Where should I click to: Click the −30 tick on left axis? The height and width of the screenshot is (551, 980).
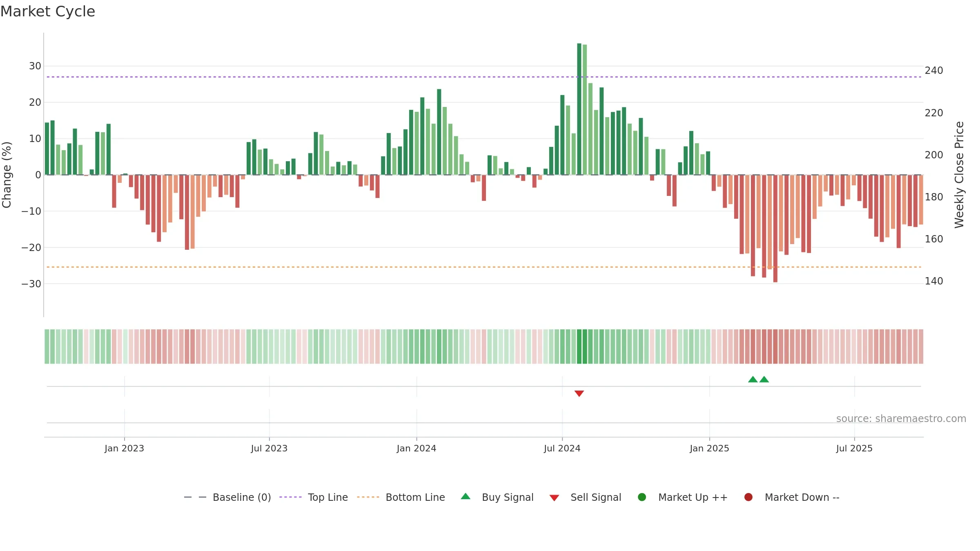point(31,284)
